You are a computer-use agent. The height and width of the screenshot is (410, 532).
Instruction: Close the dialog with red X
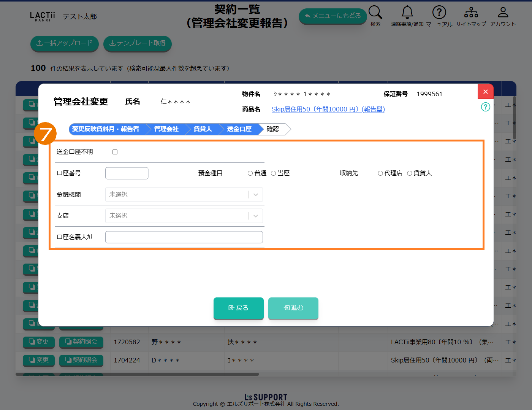(x=485, y=92)
